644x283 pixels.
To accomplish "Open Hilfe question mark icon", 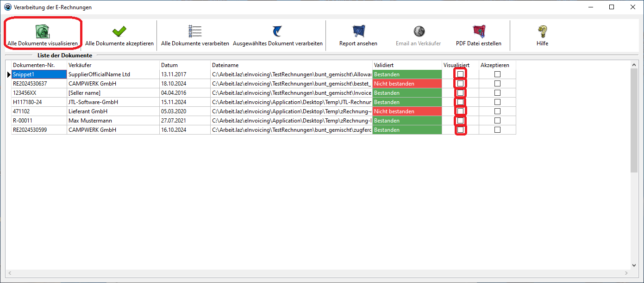I will pyautogui.click(x=542, y=31).
